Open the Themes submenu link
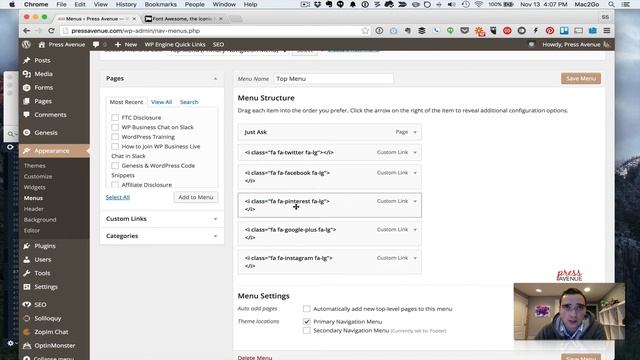The image size is (640, 360). 34,166
